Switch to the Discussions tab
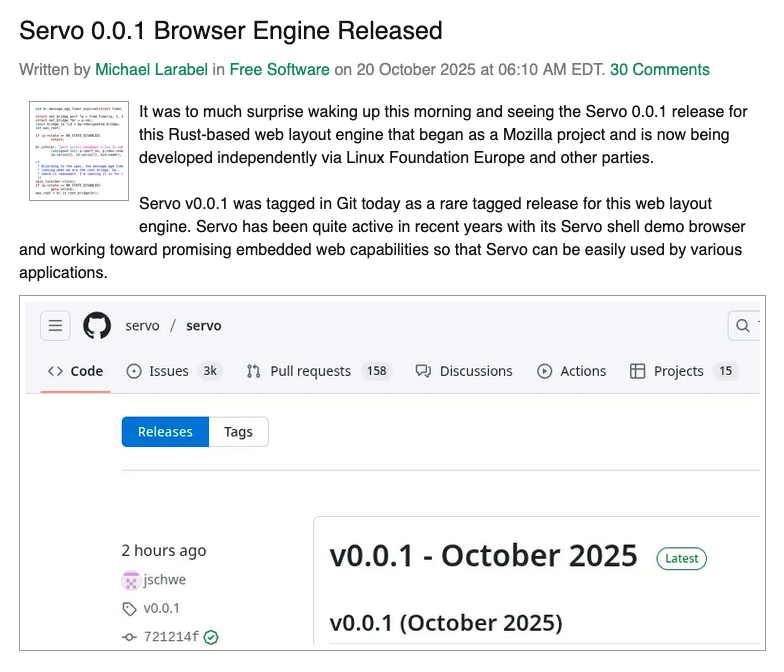The image size is (784, 672). pos(464,371)
